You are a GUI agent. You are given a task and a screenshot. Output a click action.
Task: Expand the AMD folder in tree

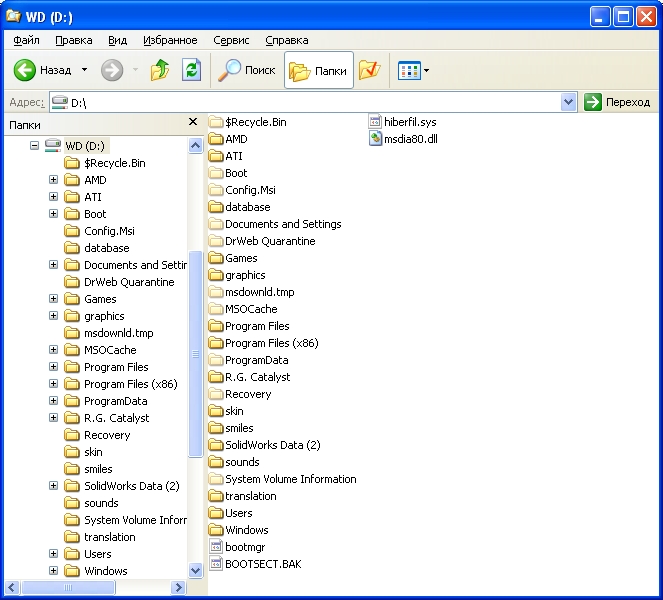[54, 180]
